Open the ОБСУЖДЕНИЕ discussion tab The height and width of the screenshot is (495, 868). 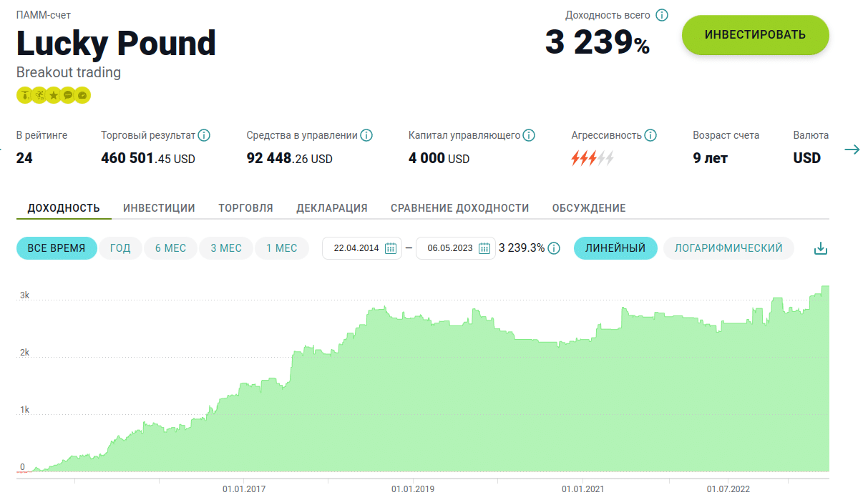[589, 208]
